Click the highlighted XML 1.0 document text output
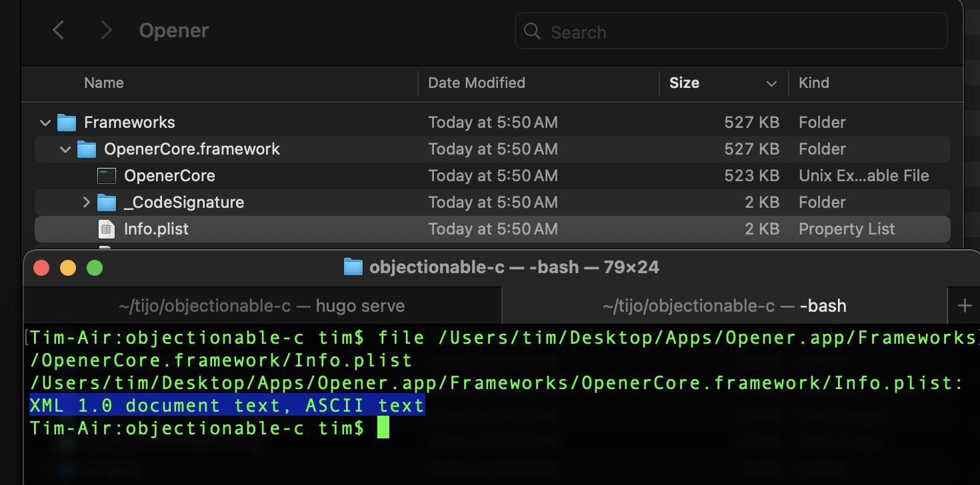This screenshot has width=980, height=485. pyautogui.click(x=227, y=406)
